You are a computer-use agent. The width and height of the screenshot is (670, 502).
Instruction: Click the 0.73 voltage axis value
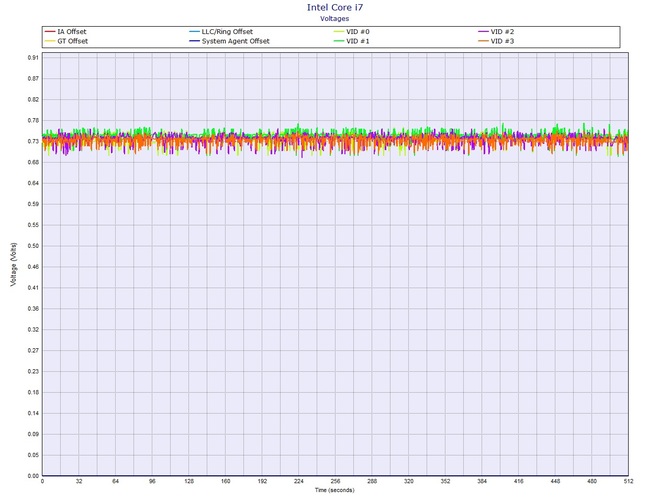tap(33, 141)
